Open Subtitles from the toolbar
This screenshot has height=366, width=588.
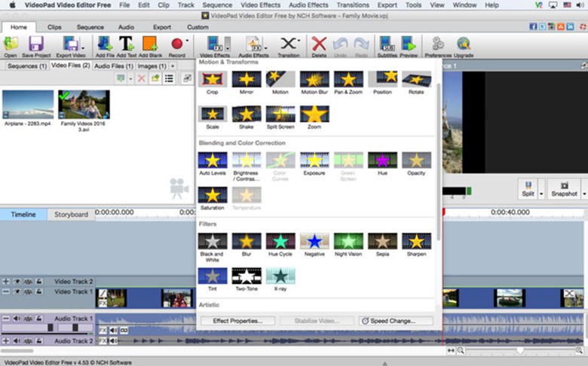click(387, 44)
